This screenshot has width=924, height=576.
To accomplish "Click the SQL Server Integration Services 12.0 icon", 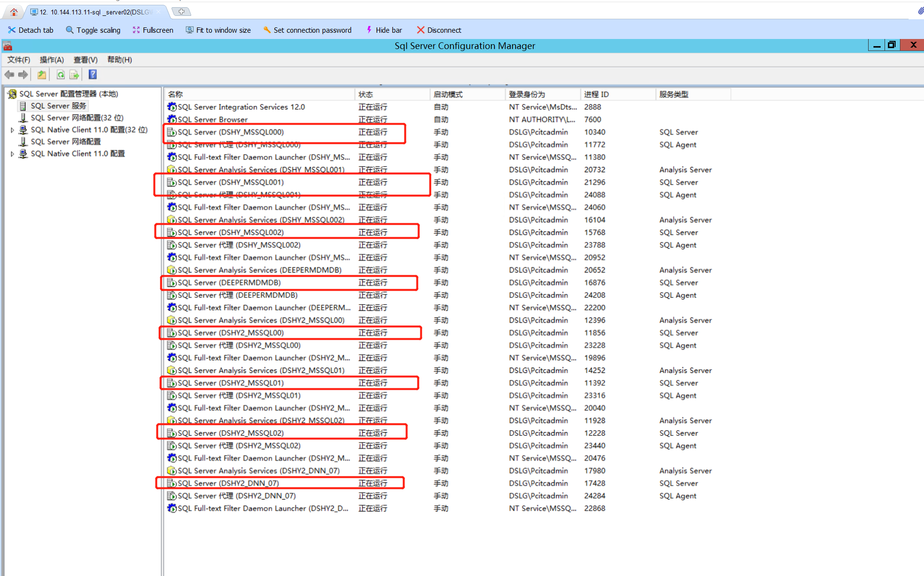I will click(x=172, y=107).
